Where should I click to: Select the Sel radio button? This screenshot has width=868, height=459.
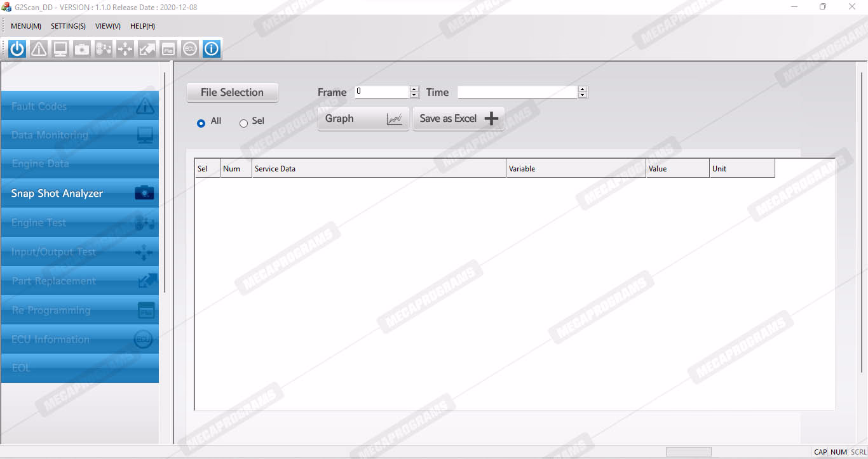click(243, 123)
